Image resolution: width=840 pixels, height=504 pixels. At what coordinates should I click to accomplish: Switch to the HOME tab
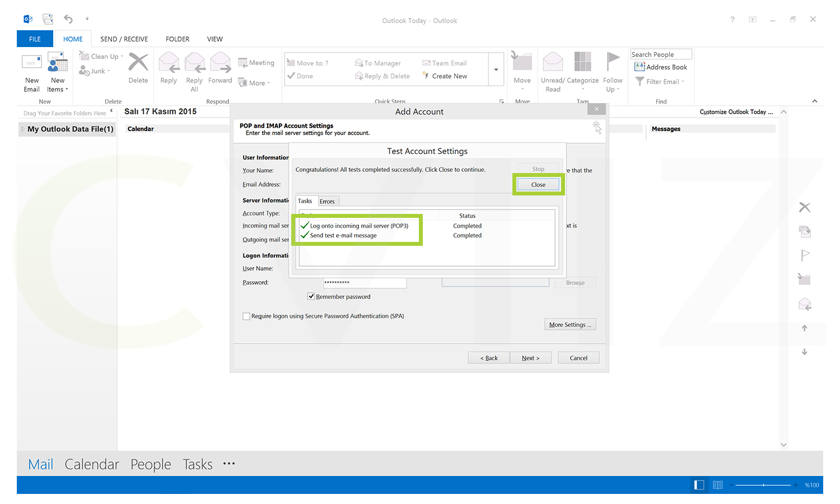pyautogui.click(x=73, y=39)
